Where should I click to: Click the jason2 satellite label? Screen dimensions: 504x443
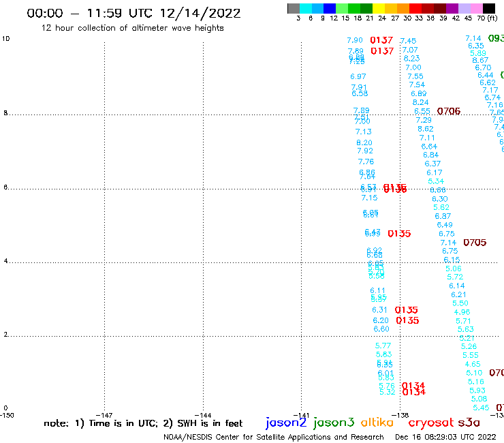[286, 423]
